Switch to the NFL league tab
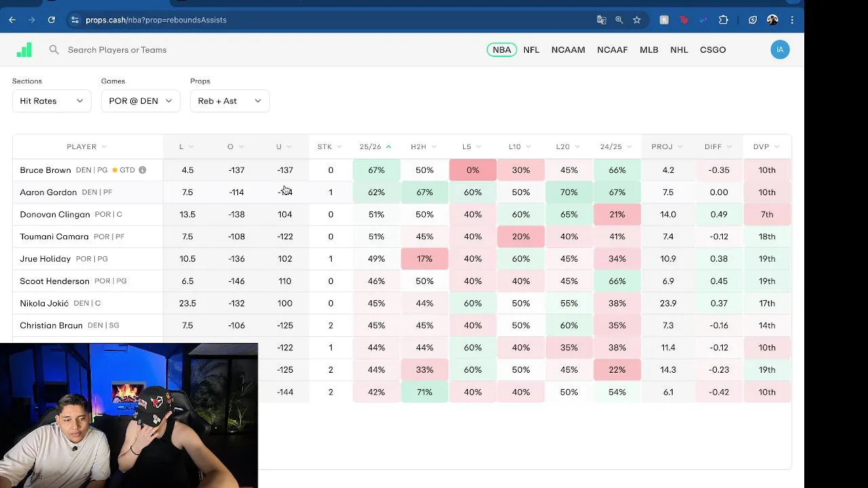The height and width of the screenshot is (488, 868). (x=531, y=49)
